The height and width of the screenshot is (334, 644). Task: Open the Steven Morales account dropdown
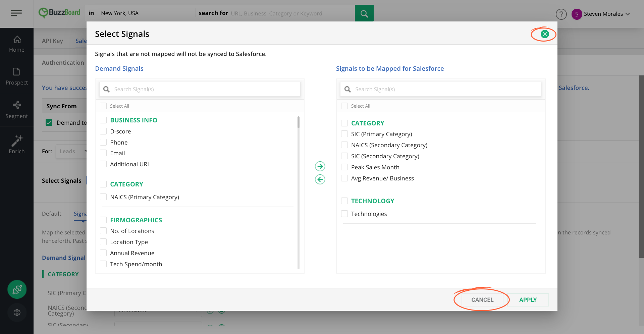pos(628,14)
